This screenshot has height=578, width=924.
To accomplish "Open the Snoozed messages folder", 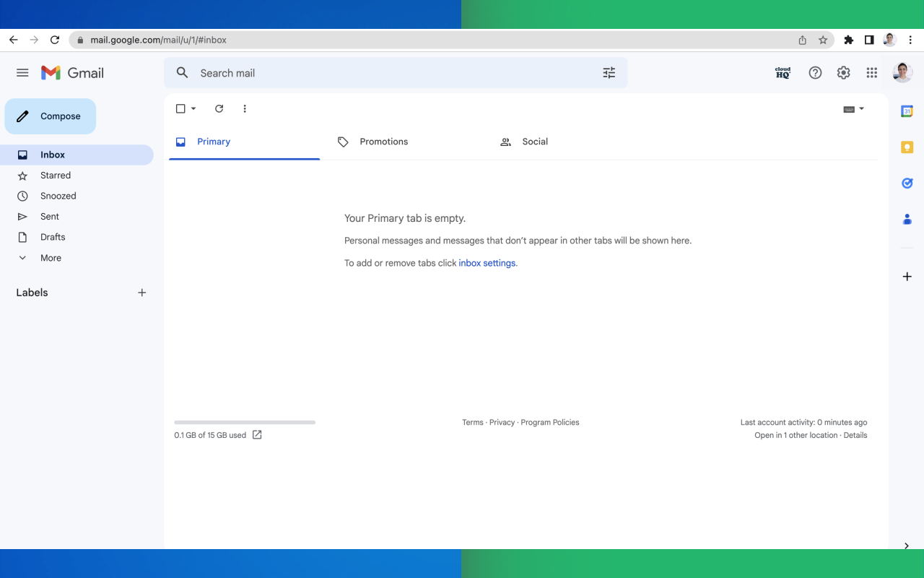I will tap(59, 195).
